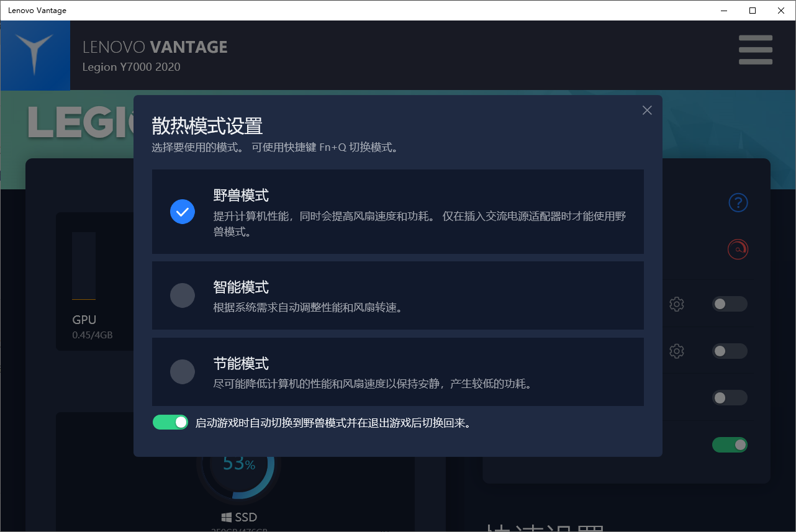Click the 野兽模式 title text
796x532 pixels.
click(x=241, y=196)
